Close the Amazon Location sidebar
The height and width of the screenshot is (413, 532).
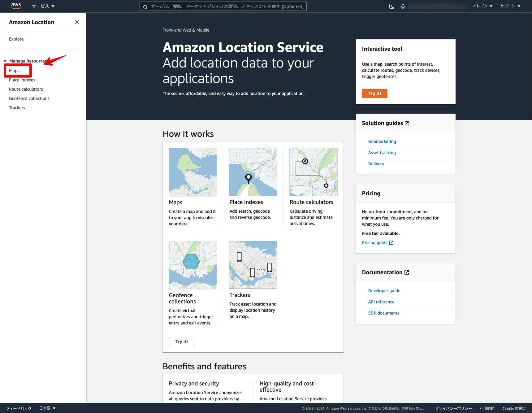(x=77, y=22)
